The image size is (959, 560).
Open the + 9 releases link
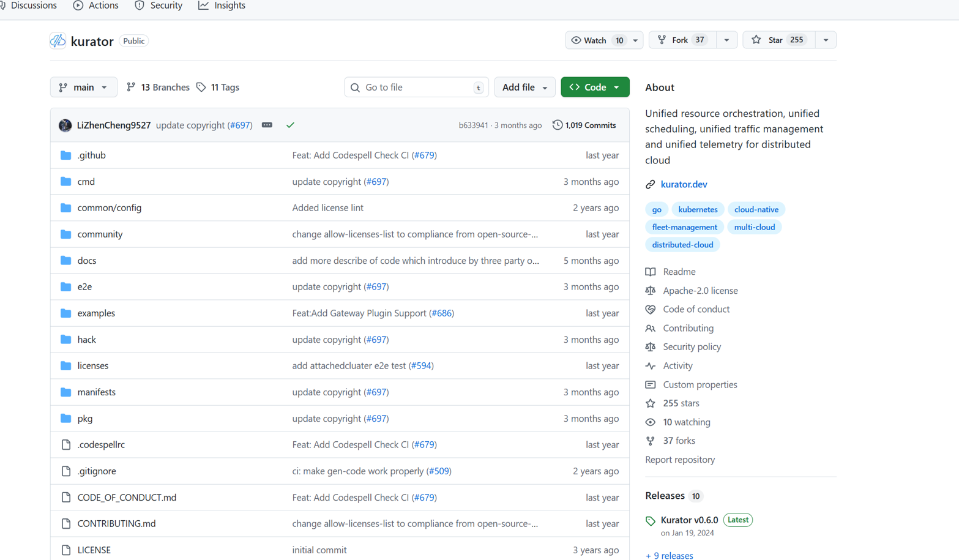click(669, 556)
